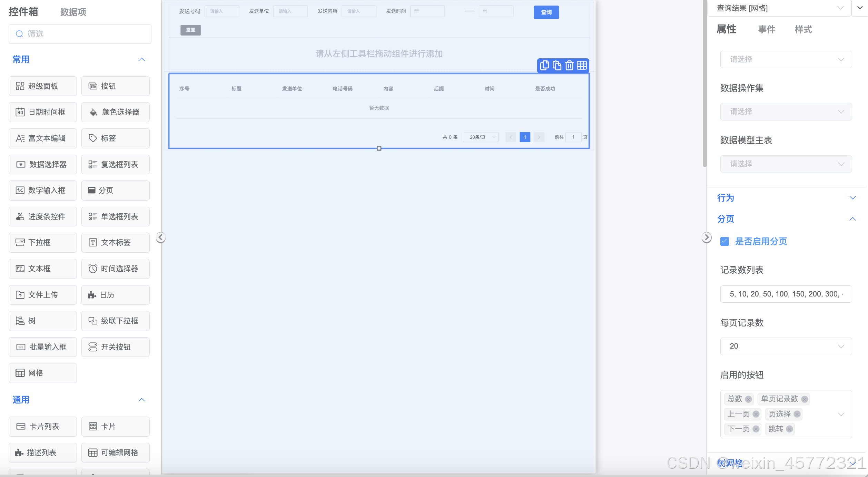Click the grid's bottom resize handle
Viewport: 868px width, 477px height.
click(x=379, y=148)
